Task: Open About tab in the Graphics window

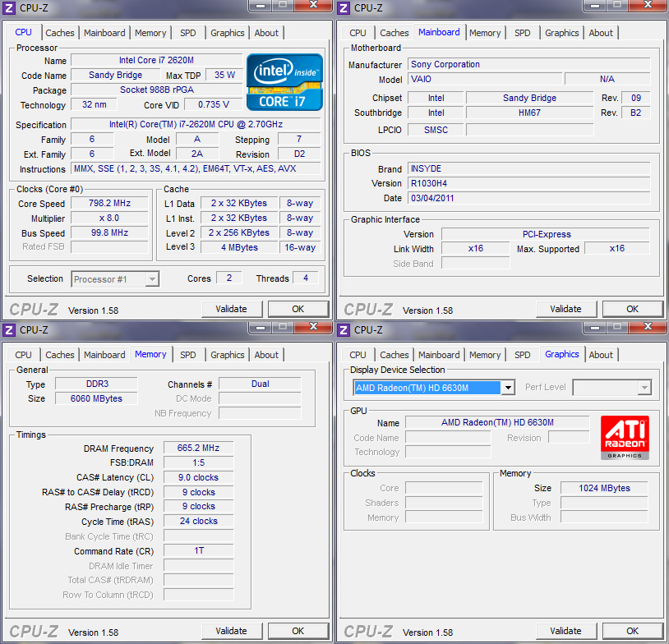Action: coord(601,355)
